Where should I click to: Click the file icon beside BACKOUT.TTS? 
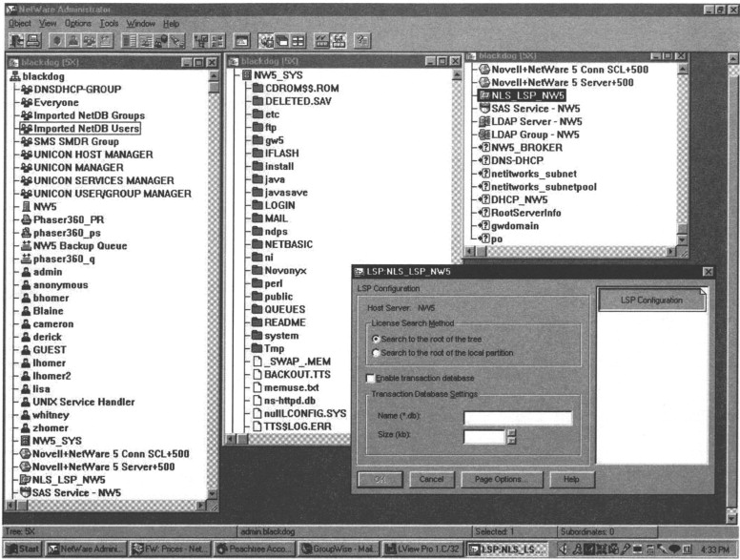(x=257, y=374)
